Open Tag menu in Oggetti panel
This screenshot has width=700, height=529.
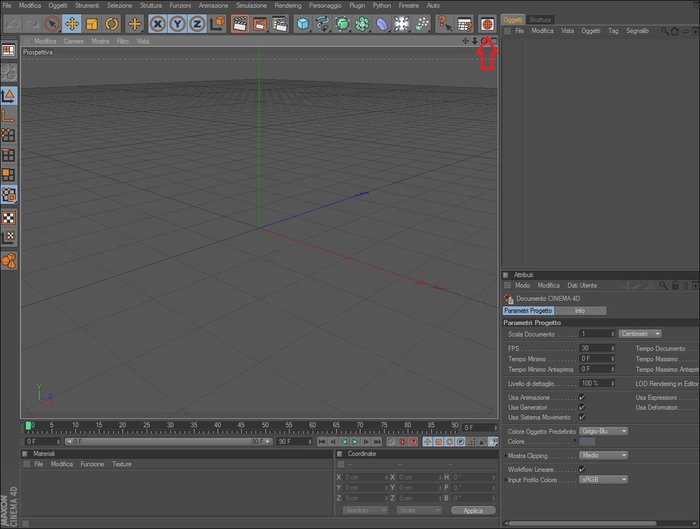coord(613,31)
